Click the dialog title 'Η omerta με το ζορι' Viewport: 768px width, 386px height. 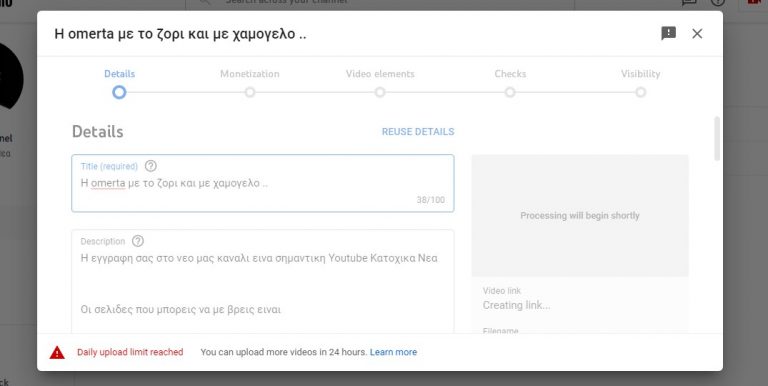(x=180, y=34)
